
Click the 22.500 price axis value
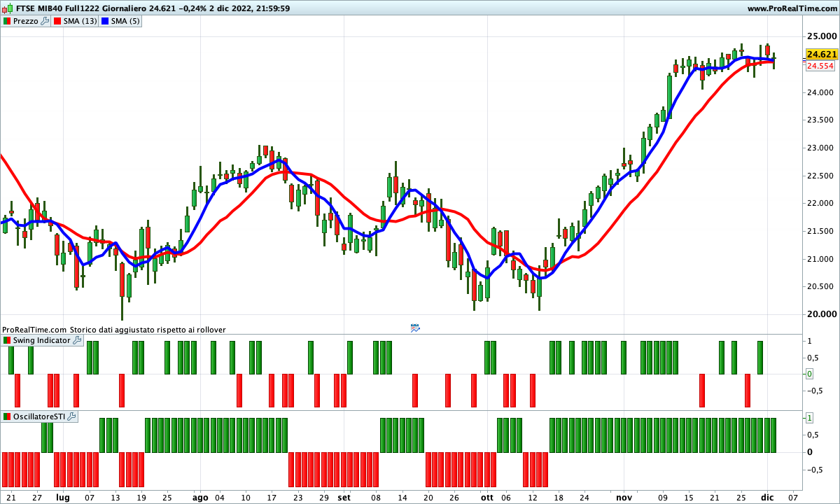point(820,176)
